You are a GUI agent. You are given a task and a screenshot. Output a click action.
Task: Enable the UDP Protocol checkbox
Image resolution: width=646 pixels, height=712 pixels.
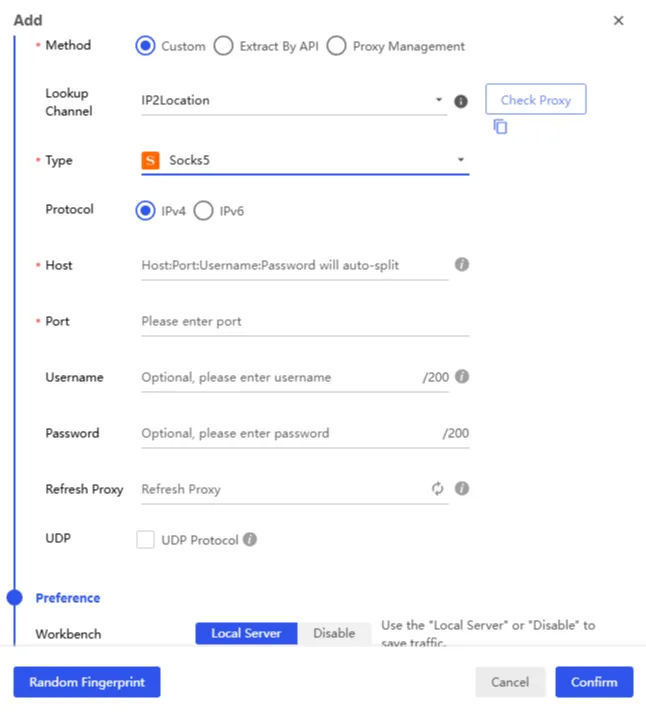pyautogui.click(x=145, y=539)
